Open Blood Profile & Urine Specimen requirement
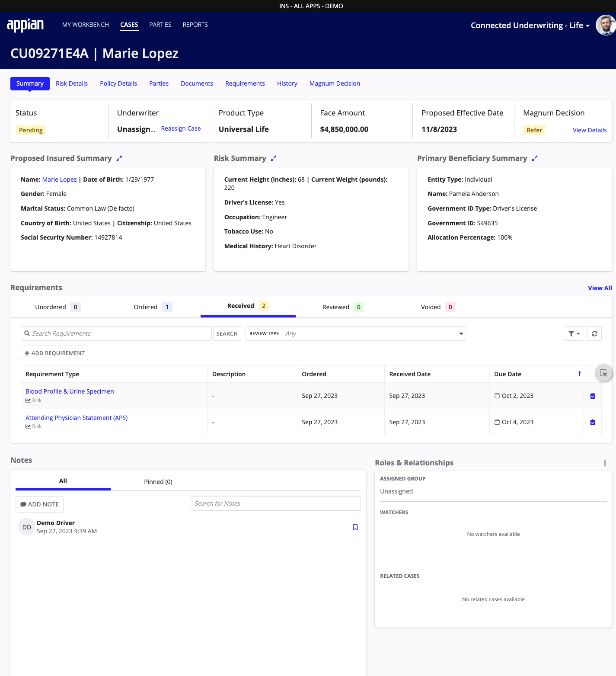Screen dimensions: 616x676 click(70, 391)
